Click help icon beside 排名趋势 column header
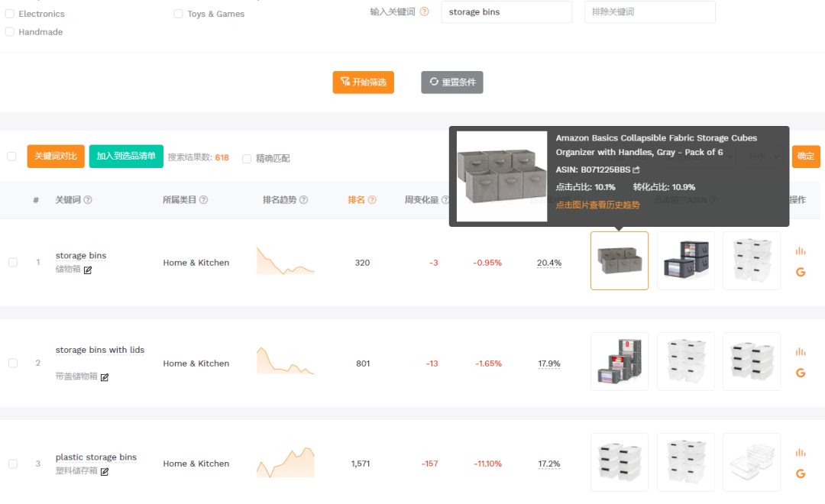 pos(303,200)
